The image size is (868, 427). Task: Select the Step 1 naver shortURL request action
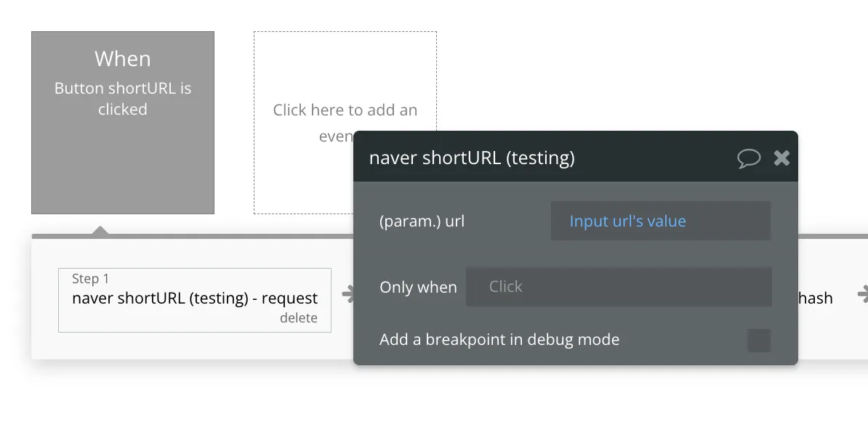tap(195, 298)
